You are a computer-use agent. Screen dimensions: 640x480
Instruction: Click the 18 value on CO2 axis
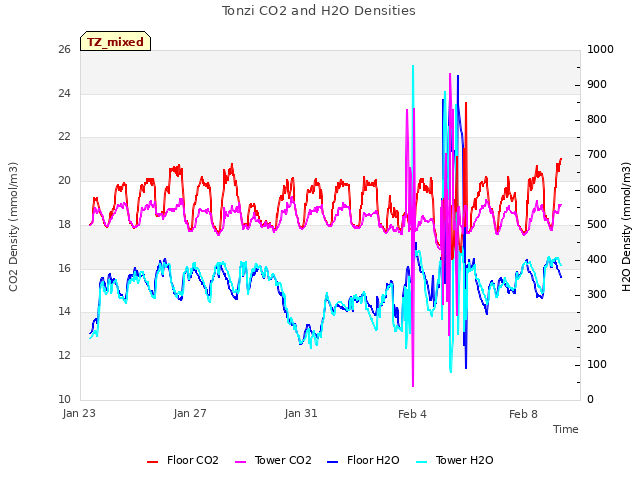click(64, 224)
